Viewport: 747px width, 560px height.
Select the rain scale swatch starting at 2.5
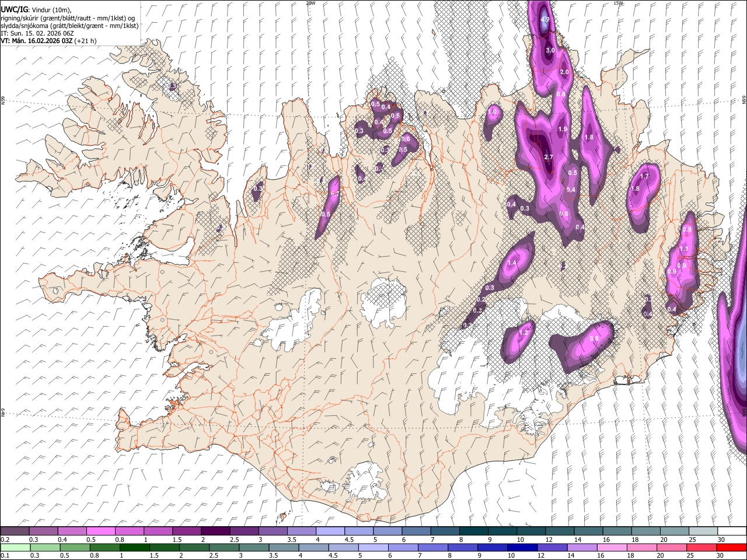(x=224, y=547)
